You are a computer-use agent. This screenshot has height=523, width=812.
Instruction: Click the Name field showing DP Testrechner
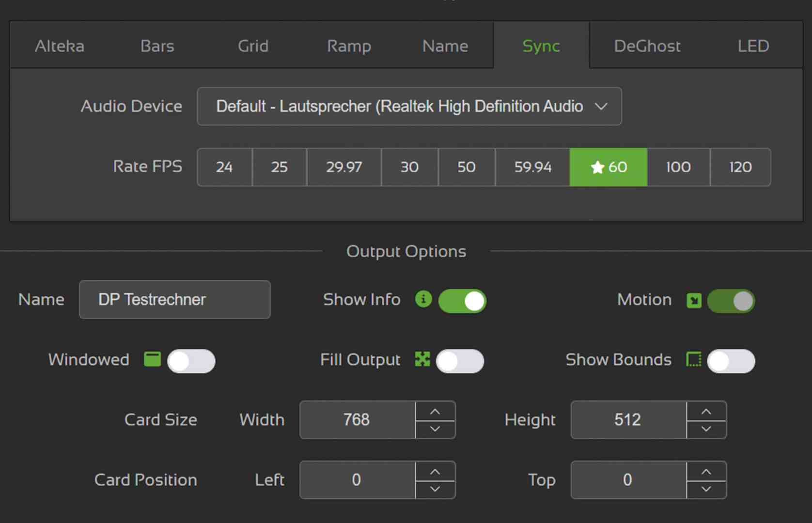[174, 299]
